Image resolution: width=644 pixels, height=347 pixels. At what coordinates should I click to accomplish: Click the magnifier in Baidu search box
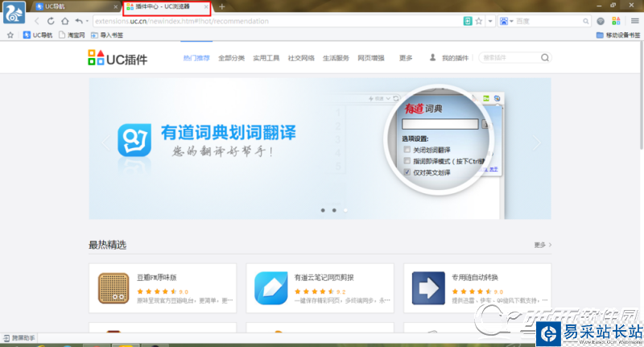click(586, 21)
